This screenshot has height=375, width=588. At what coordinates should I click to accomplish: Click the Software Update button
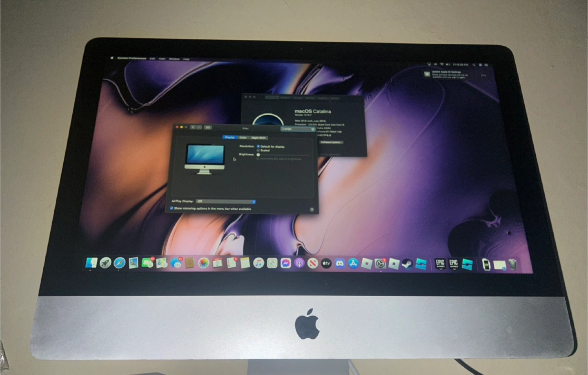click(331, 142)
